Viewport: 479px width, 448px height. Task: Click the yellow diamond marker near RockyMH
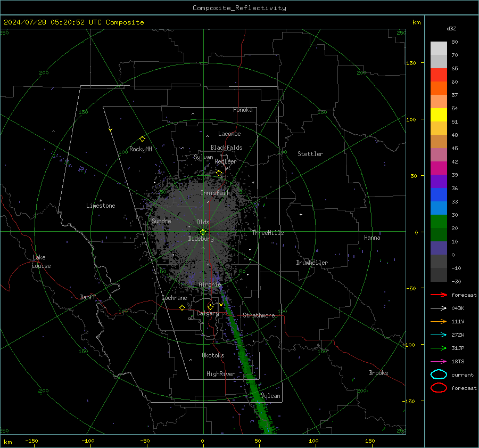click(142, 139)
